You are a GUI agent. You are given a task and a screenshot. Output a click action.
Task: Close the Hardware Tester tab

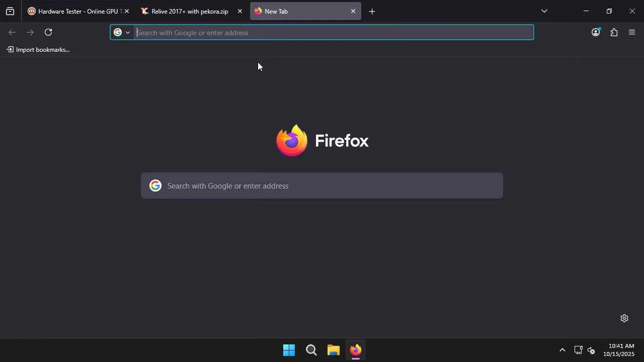click(x=127, y=11)
